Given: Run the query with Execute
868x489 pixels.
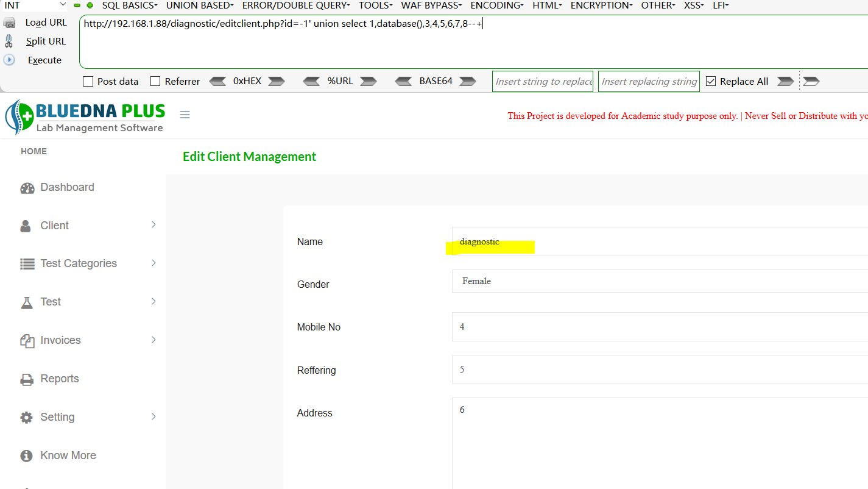Looking at the screenshot, I should tap(34, 60).
